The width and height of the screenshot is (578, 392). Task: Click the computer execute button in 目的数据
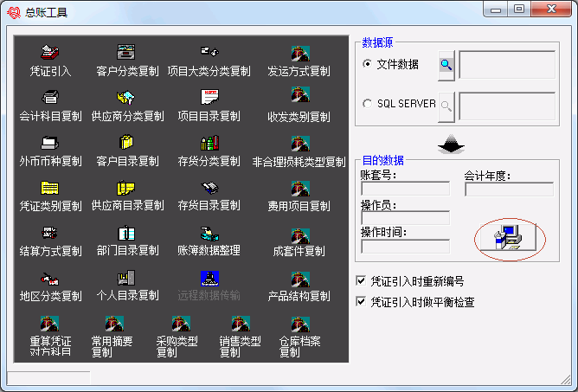[x=508, y=237]
